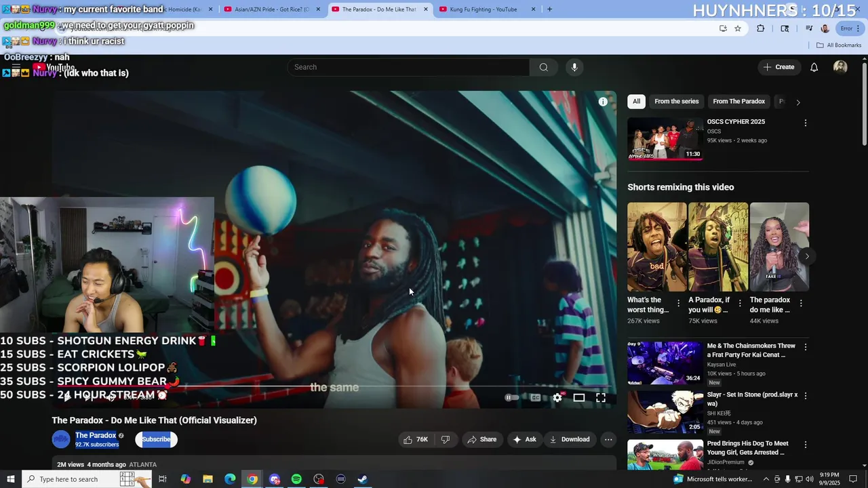Viewport: 868px width, 488px height.
Task: Open more actions menu beside Download
Action: [x=608, y=439]
